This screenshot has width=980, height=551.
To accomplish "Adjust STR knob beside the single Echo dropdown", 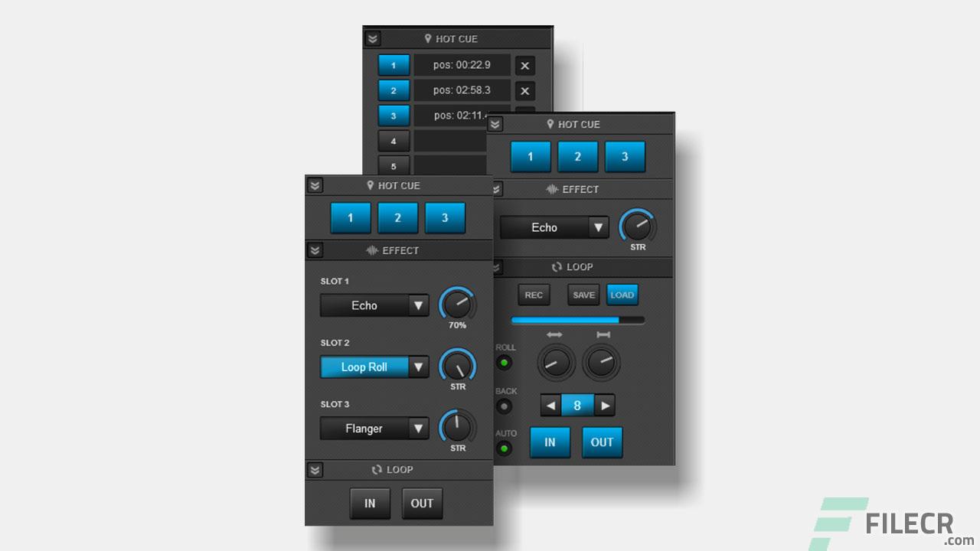I will [x=637, y=226].
